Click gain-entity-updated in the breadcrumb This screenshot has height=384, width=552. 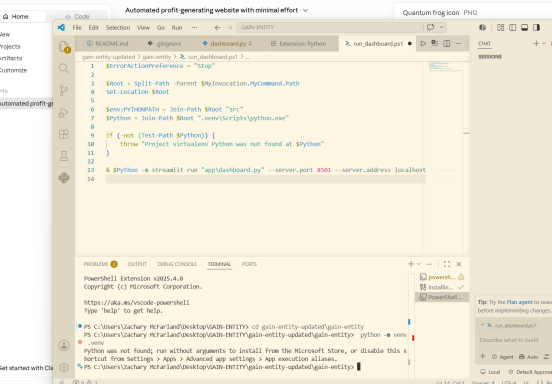pos(108,57)
